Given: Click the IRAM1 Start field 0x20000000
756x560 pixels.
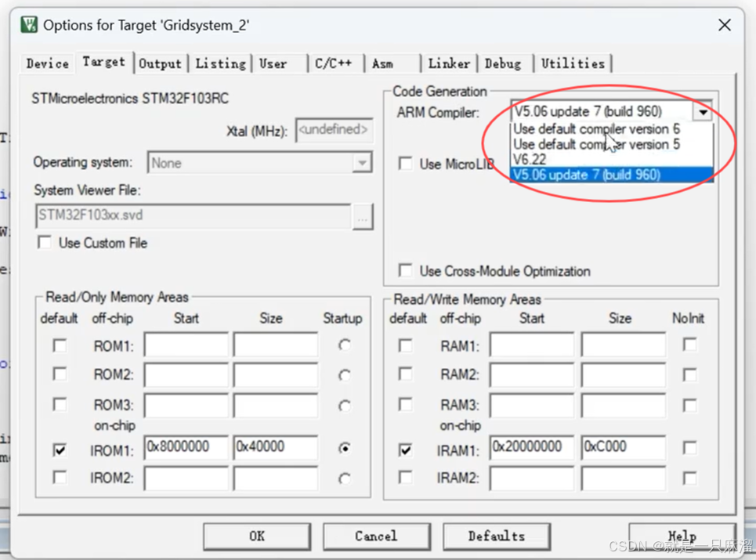Looking at the screenshot, I should click(x=532, y=447).
